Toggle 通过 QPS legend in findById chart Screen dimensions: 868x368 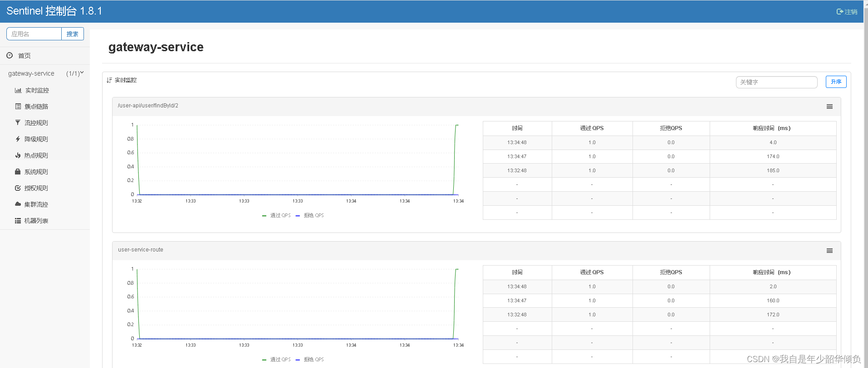276,215
